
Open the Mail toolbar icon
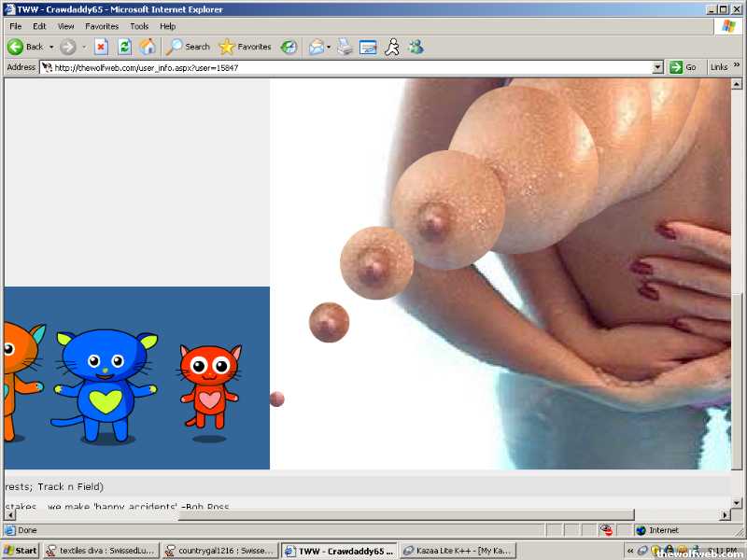coord(317,47)
